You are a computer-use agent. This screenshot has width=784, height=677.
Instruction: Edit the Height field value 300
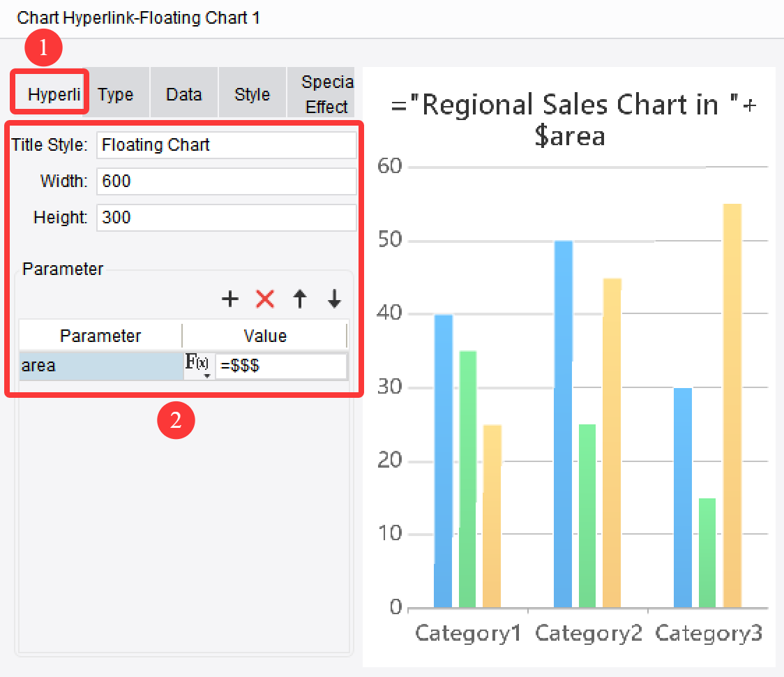click(226, 217)
